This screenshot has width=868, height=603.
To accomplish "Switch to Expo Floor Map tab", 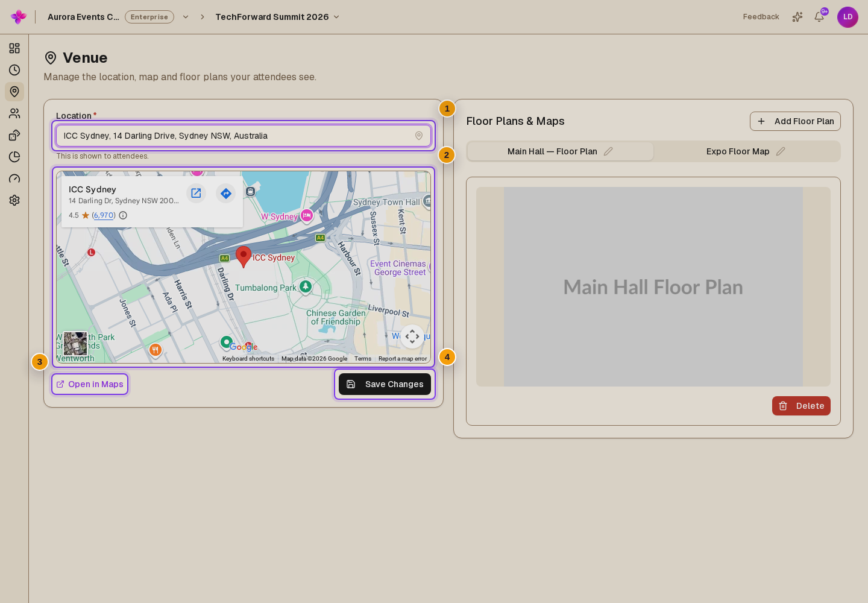I will pos(746,151).
